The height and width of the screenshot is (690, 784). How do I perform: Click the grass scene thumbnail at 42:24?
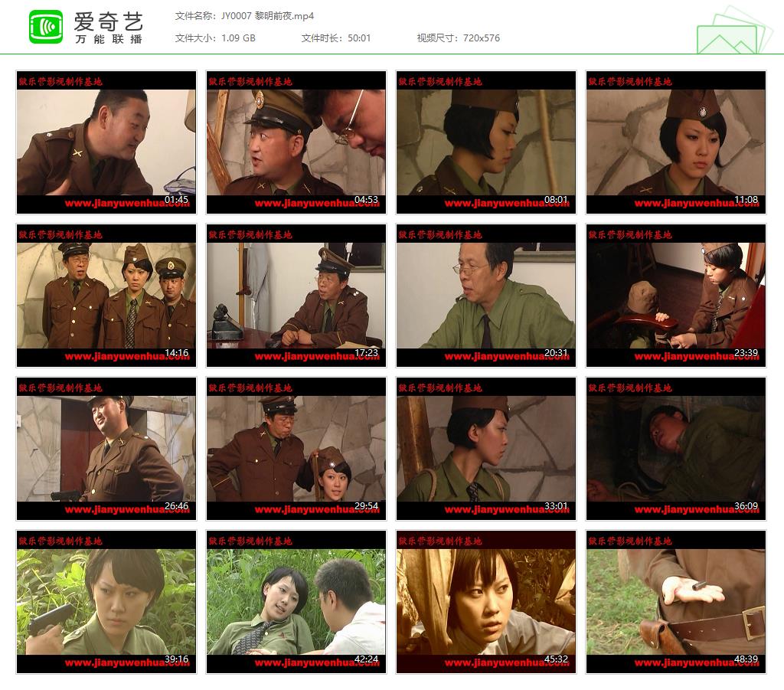pyautogui.click(x=296, y=602)
